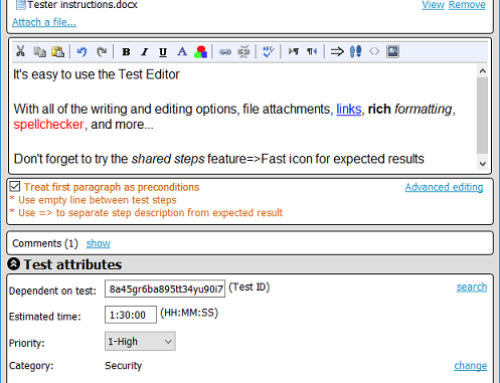The width and height of the screenshot is (500, 383).
Task: Change the Security category
Action: click(470, 366)
